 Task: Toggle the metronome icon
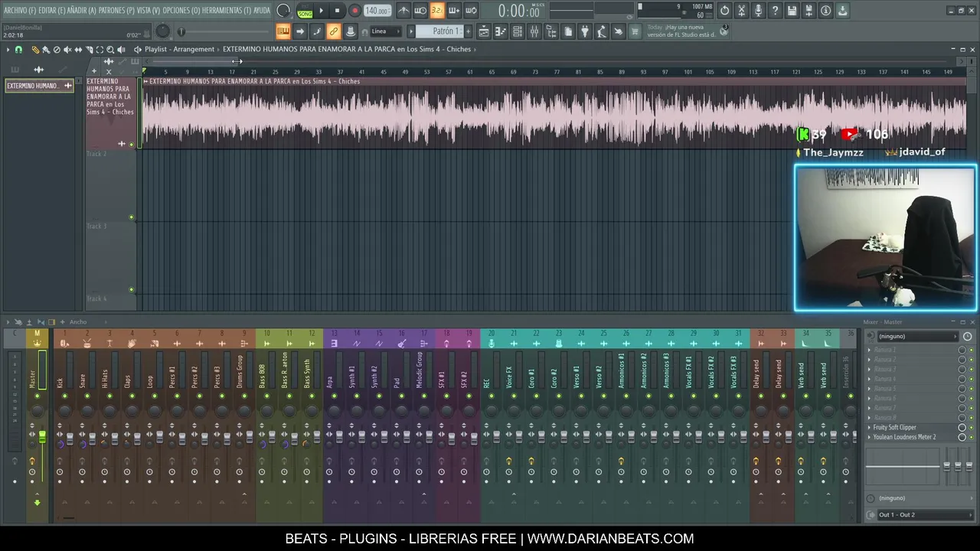[x=403, y=11]
